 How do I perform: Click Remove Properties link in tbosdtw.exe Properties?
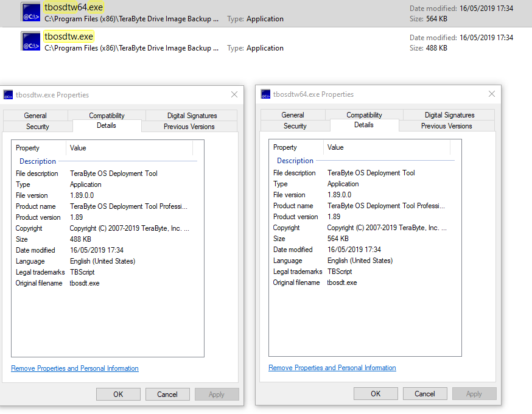75,368
